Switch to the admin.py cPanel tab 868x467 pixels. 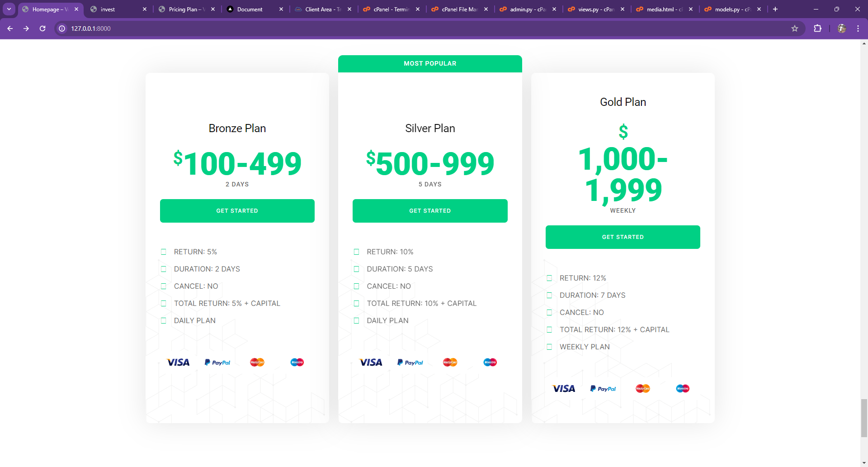[527, 9]
